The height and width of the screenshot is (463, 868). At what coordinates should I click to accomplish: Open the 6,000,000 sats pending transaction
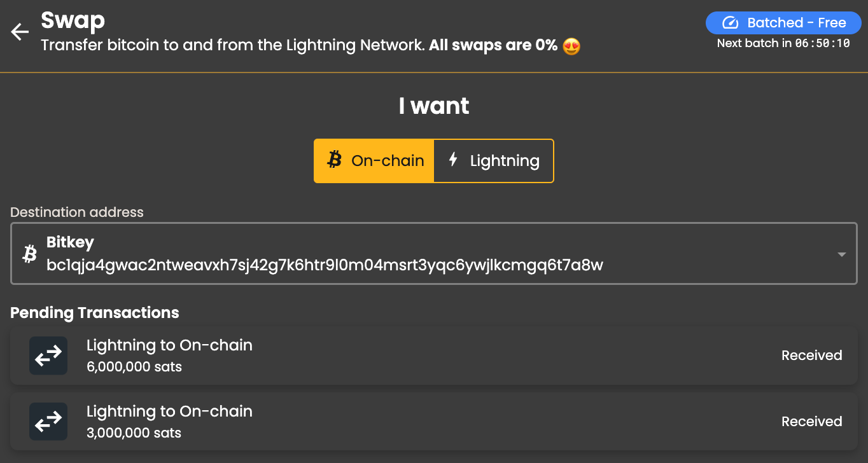click(433, 356)
